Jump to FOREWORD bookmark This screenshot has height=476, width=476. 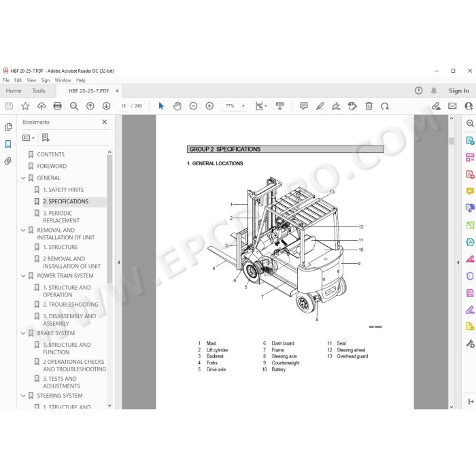pos(52,166)
